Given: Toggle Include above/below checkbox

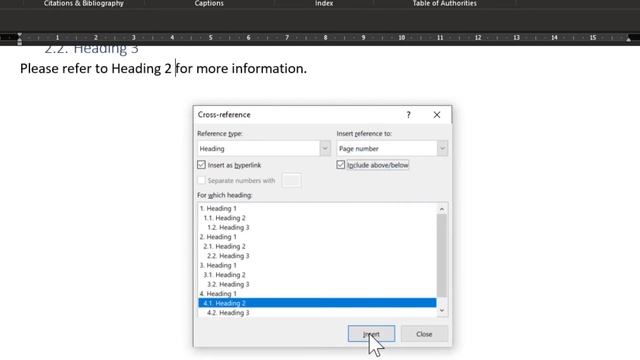Looking at the screenshot, I should click(341, 165).
